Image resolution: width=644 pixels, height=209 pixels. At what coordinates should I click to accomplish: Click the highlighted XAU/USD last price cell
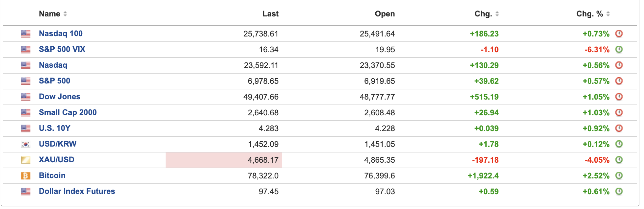(224, 160)
